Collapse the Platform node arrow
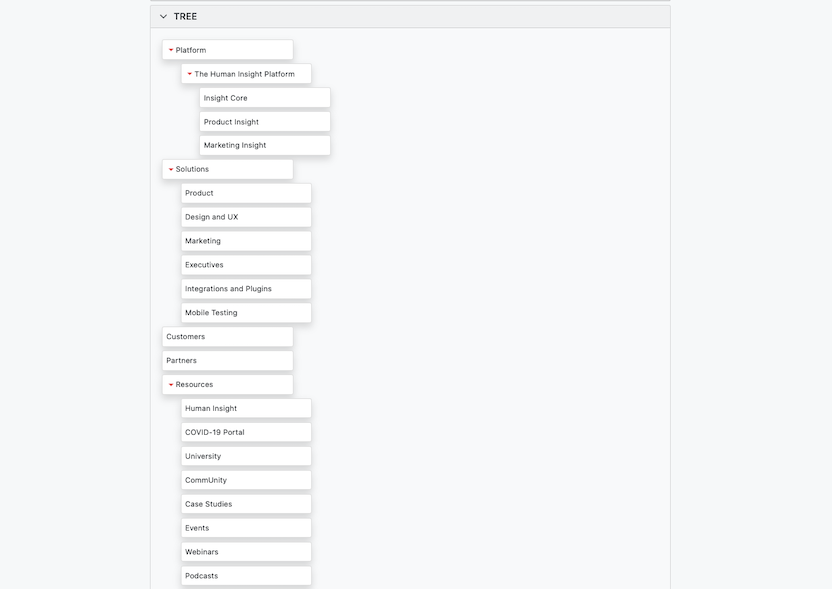 [x=171, y=50]
